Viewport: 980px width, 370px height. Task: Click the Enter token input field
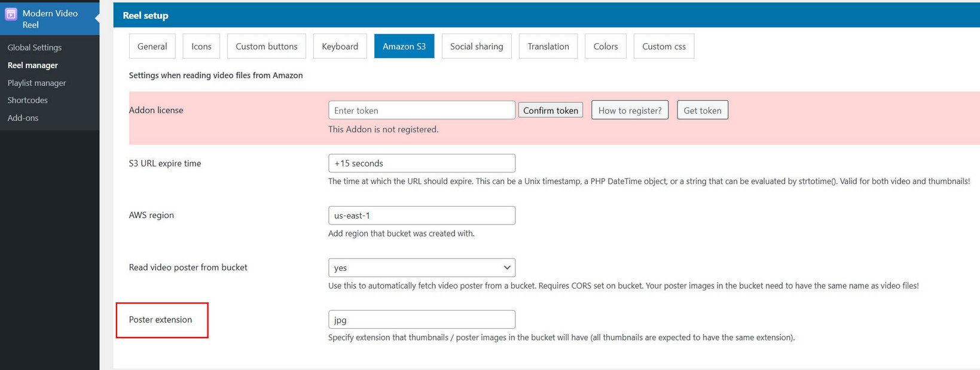422,110
